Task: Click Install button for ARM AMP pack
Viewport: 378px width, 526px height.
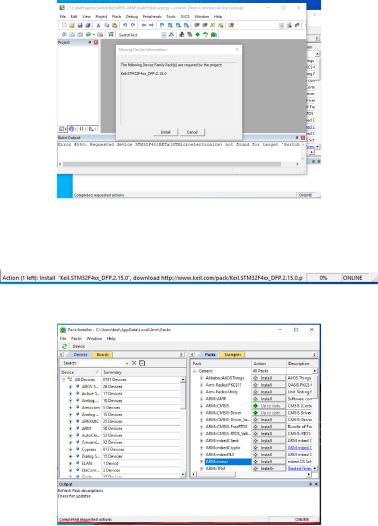Action: (269, 399)
